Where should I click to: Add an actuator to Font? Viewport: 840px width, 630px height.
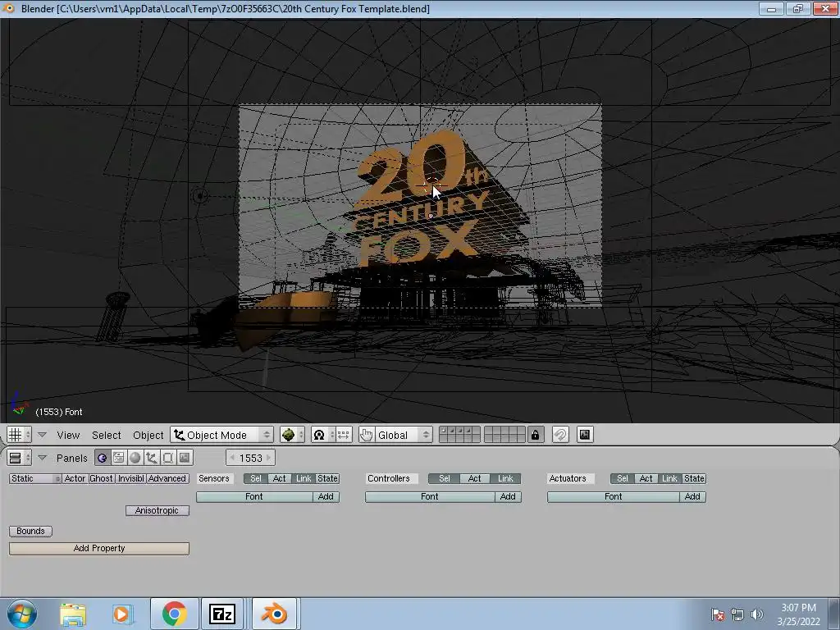pyautogui.click(x=692, y=496)
